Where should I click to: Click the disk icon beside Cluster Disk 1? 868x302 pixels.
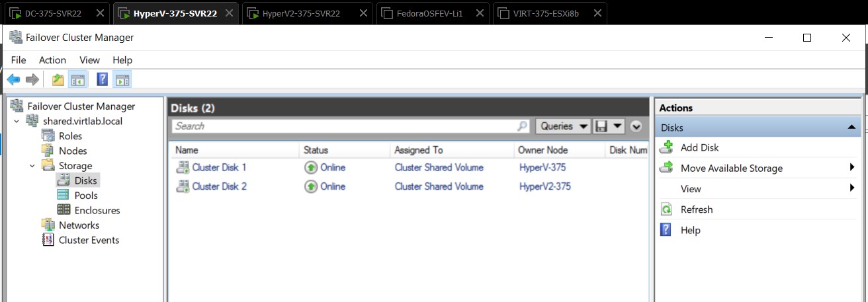182,167
